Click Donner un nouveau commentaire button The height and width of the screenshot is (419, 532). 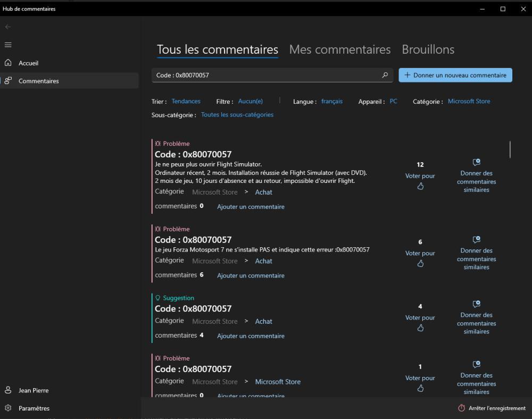[455, 76]
